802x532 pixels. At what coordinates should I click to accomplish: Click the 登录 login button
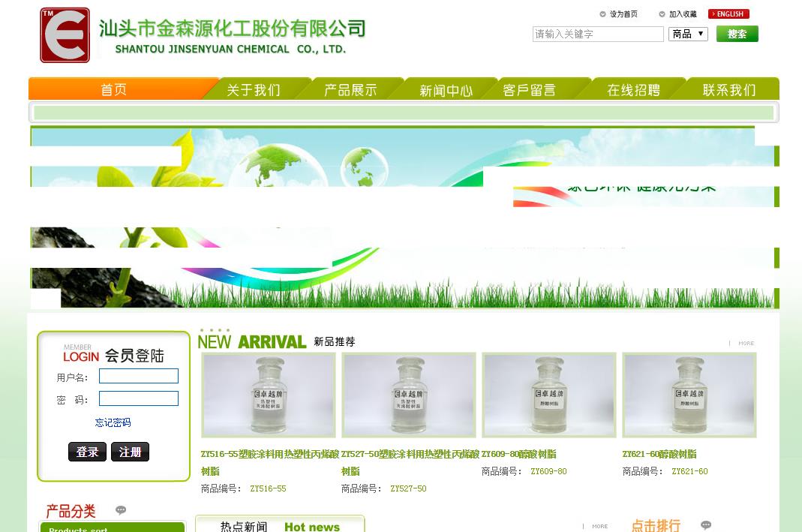coord(88,452)
